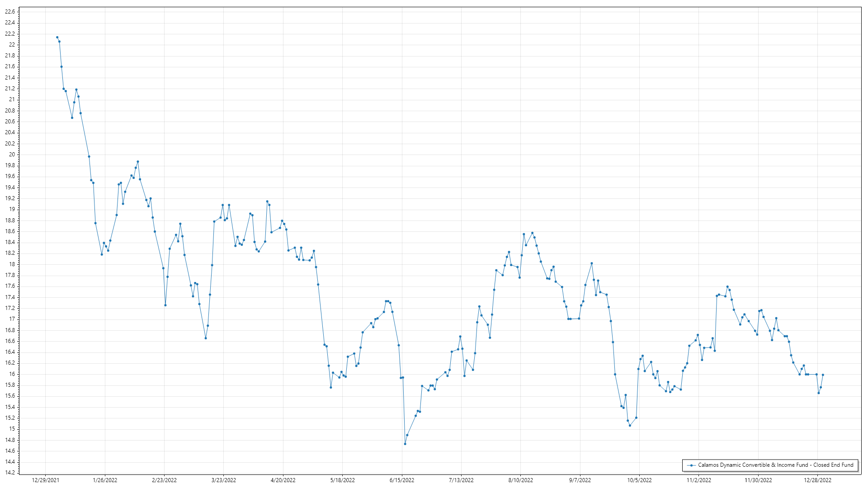Click the legend's blue line marker icon
Viewport: 868px width, 488px height.
tap(691, 465)
